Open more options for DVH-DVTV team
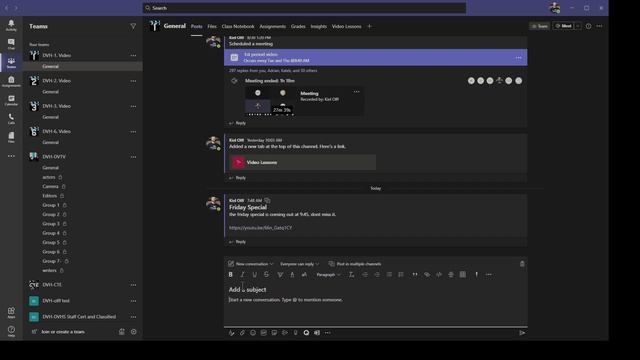 coord(133,157)
